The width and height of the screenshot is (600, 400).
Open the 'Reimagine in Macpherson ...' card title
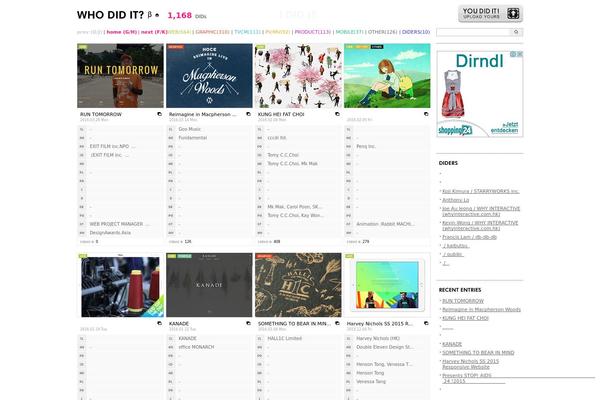203,114
